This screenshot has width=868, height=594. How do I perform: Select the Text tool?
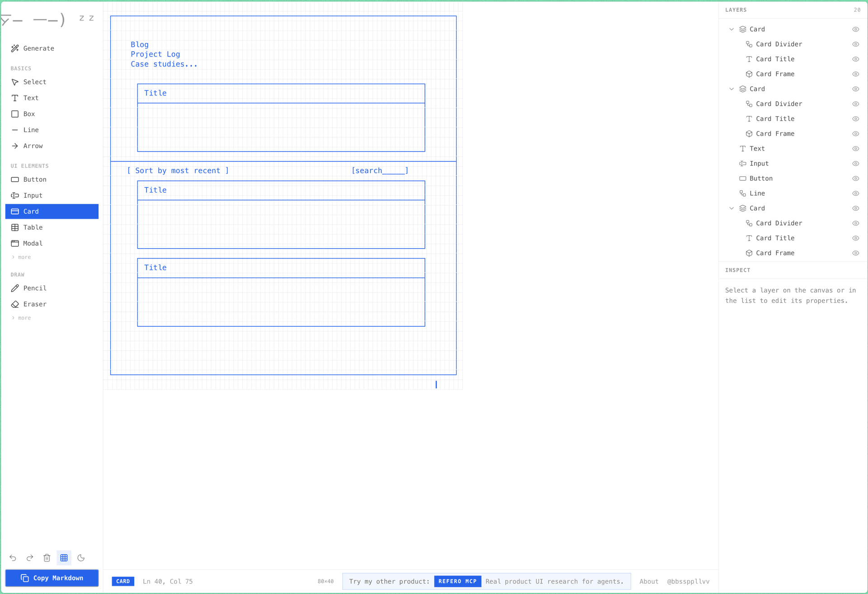click(31, 98)
